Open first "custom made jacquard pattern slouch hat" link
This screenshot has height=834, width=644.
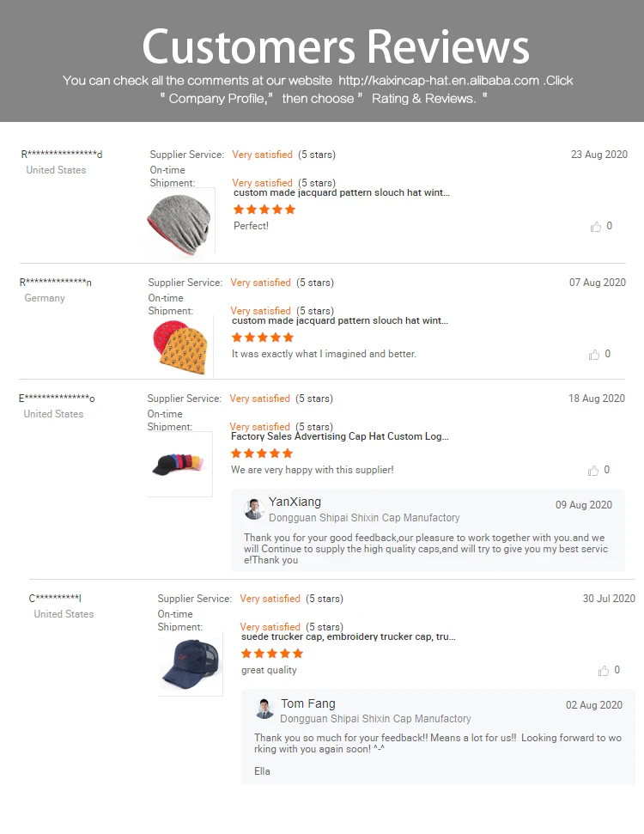[342, 192]
